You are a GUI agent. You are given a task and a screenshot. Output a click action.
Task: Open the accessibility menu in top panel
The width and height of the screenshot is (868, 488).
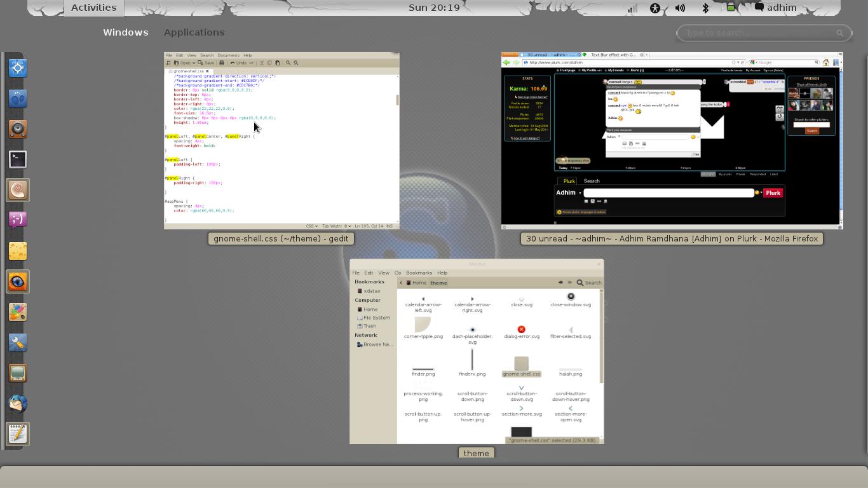(655, 8)
